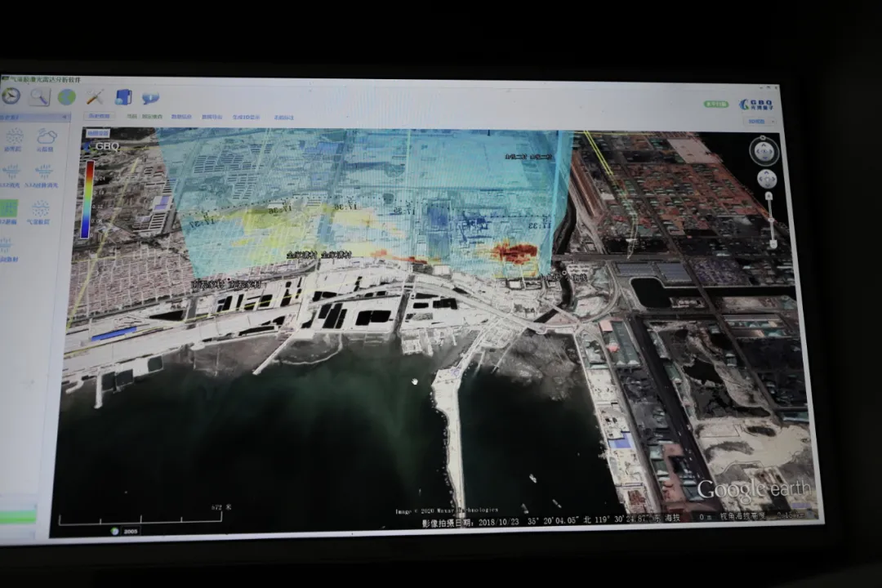This screenshot has height=588, width=882.
Task: Click the green highlighted sidebar icon
Action: (x=8, y=209)
